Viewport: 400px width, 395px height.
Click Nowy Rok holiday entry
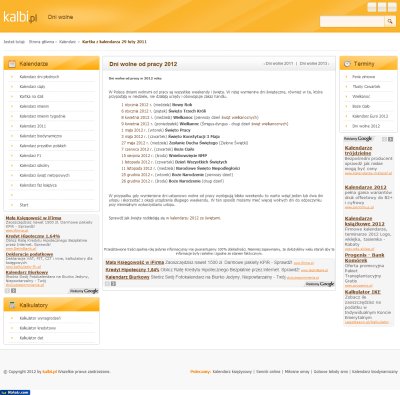click(x=182, y=105)
